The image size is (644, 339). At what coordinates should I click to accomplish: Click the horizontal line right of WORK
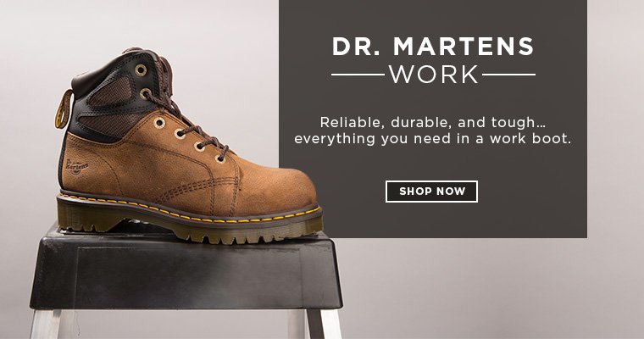pos(509,75)
